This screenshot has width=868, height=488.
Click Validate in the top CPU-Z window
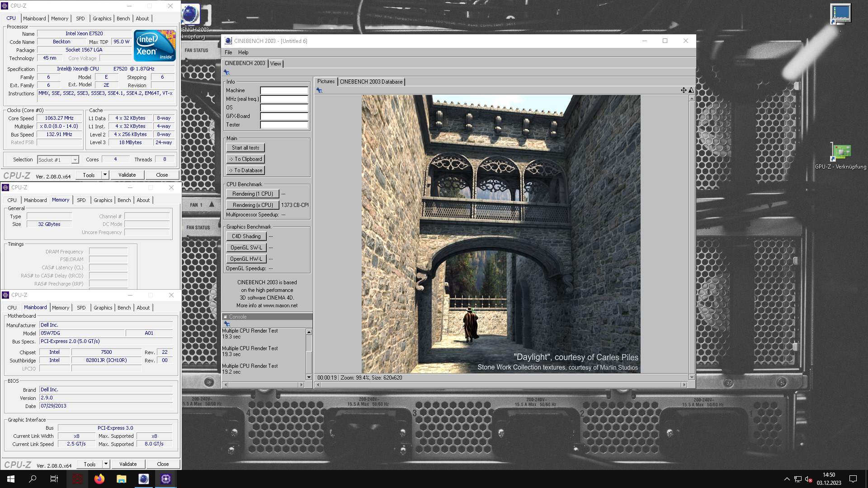coord(127,175)
